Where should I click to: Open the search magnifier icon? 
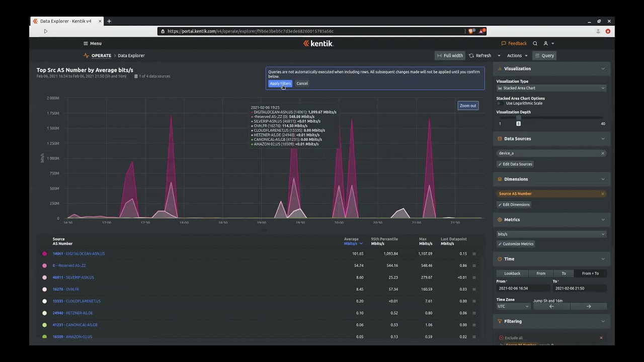pos(535,43)
